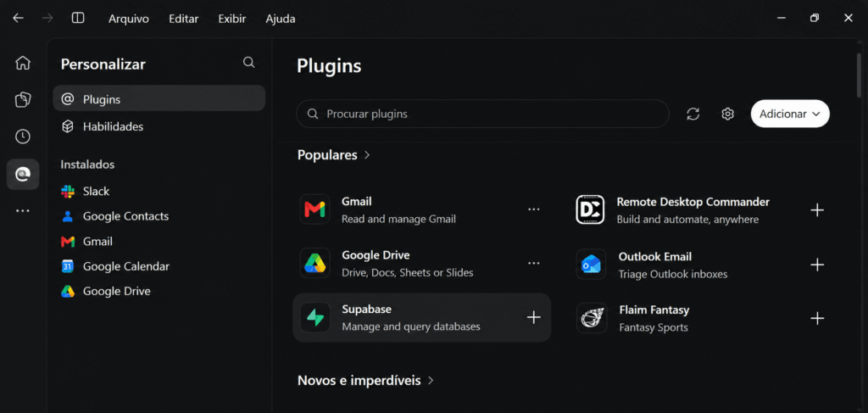Click the Google Drive plugin logo

click(315, 263)
